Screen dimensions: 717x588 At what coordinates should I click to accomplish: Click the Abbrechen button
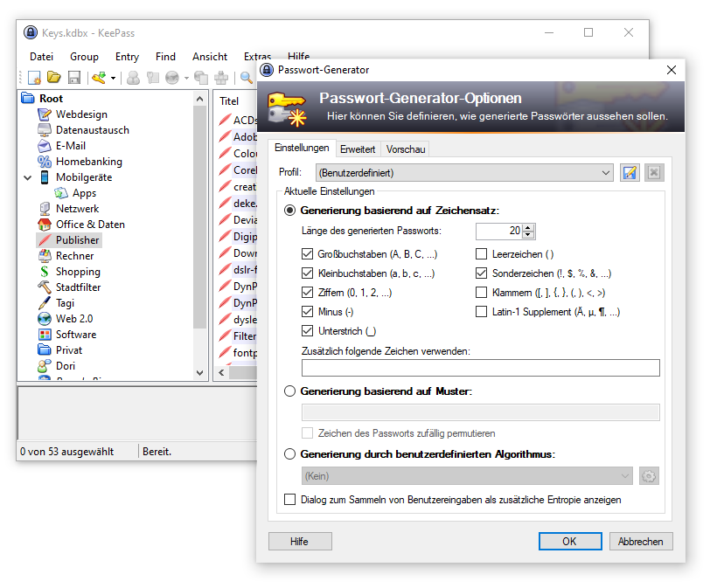click(x=641, y=542)
